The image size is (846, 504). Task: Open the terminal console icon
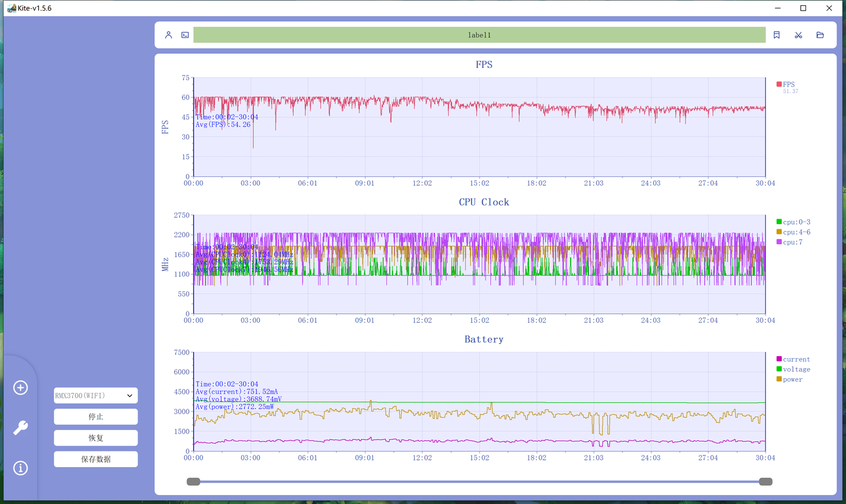pos(185,35)
